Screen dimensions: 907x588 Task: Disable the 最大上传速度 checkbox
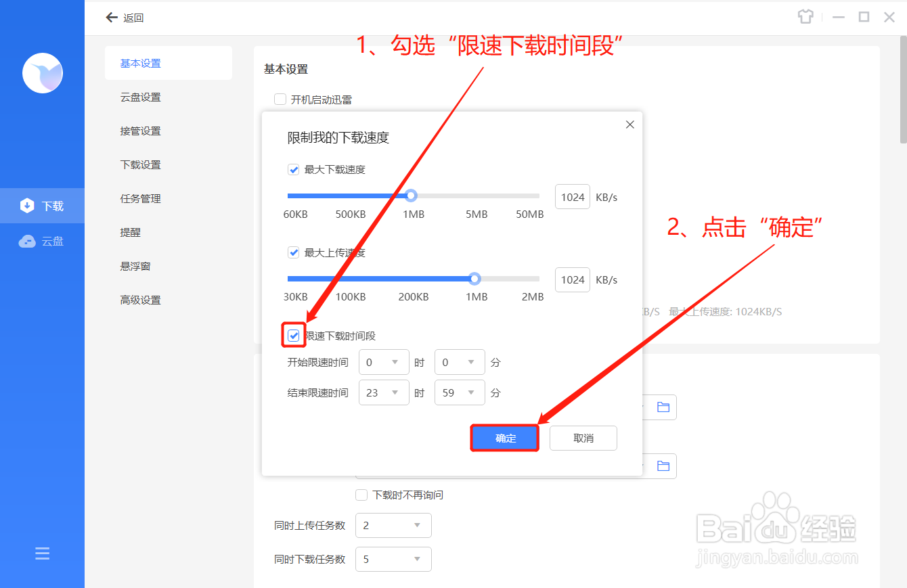point(293,252)
